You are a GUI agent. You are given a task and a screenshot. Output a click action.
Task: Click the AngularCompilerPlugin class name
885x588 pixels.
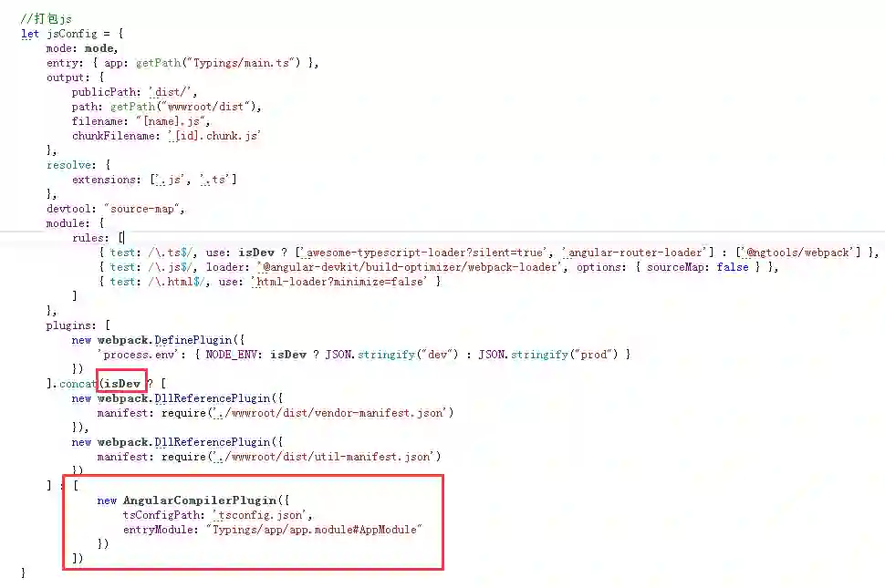coord(200,500)
